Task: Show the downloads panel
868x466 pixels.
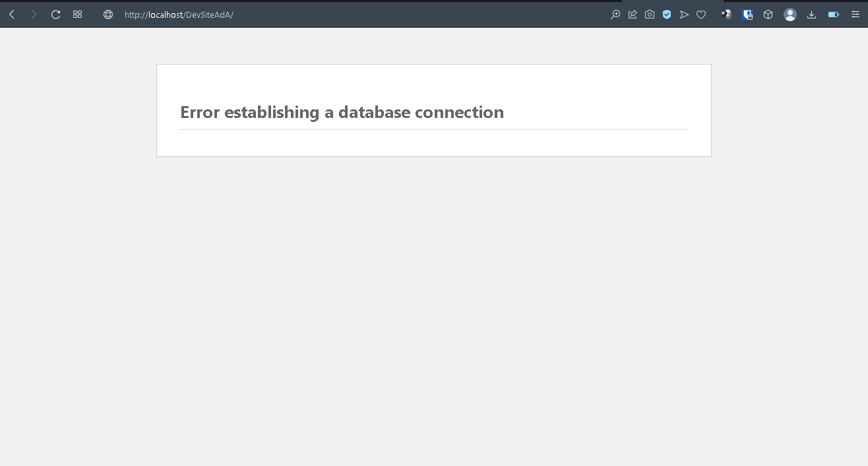Action: tap(812, 15)
